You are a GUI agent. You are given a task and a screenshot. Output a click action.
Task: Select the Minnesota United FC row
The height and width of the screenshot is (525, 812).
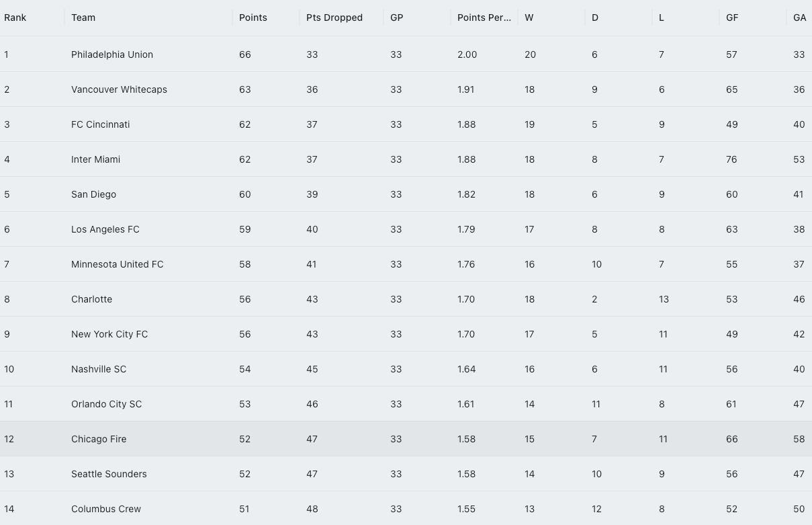(x=118, y=264)
